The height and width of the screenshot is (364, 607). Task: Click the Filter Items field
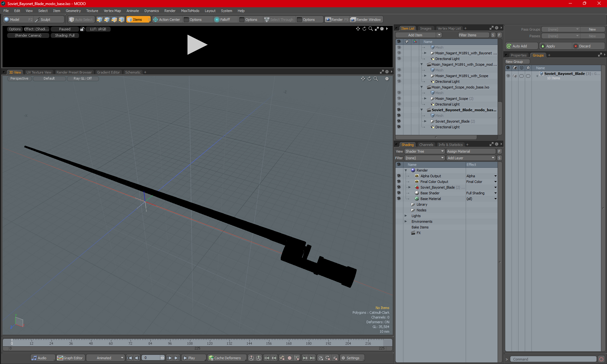(474, 35)
